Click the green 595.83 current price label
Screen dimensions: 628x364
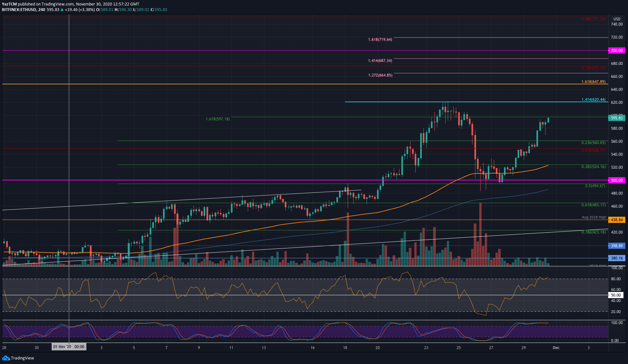point(617,118)
